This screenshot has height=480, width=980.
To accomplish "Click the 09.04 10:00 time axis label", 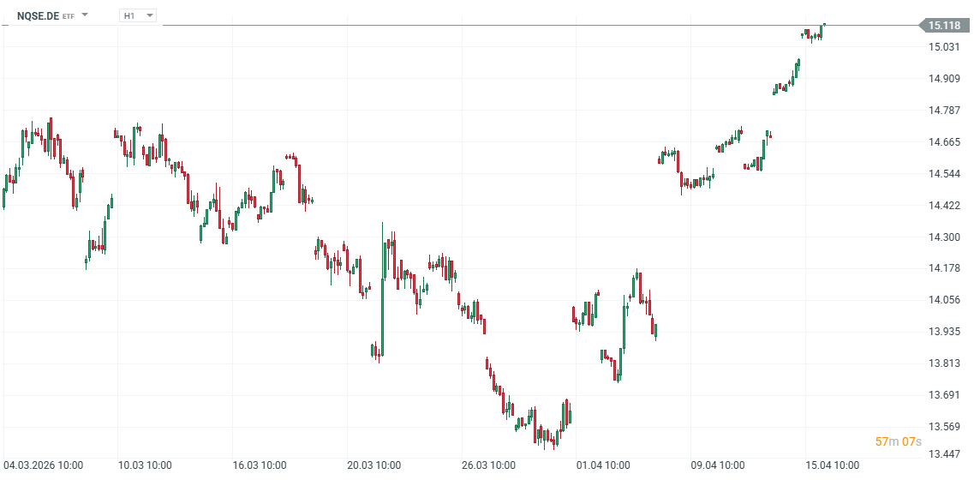I will tap(718, 465).
